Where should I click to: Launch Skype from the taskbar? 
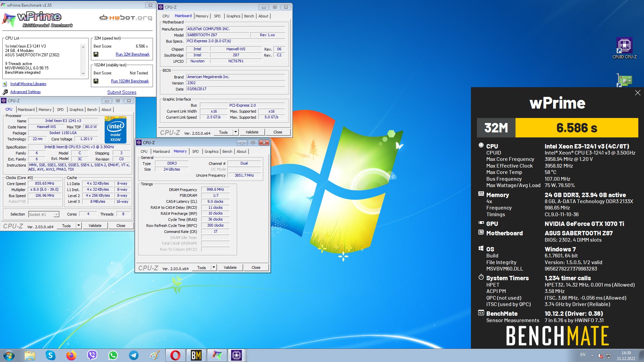(50, 355)
